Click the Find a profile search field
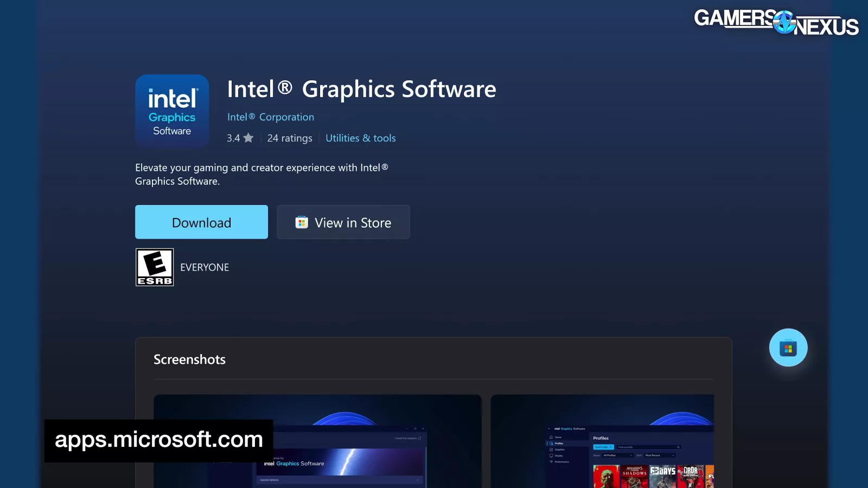Viewport: 868px width, 488px height. click(x=647, y=447)
